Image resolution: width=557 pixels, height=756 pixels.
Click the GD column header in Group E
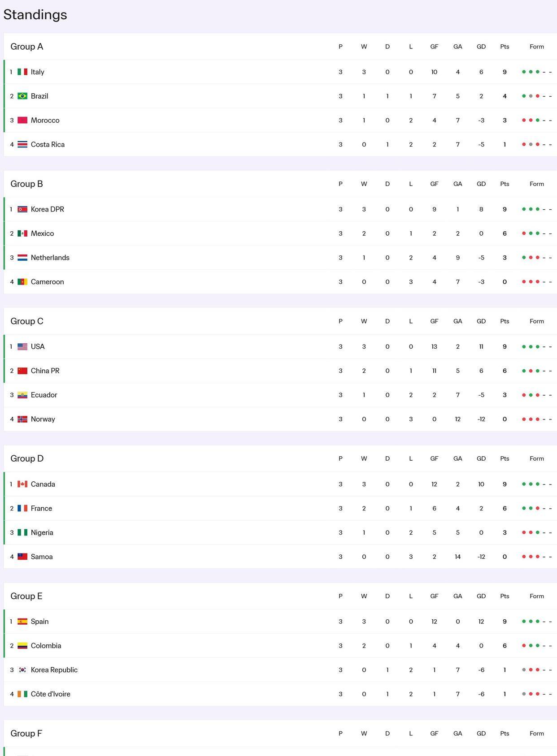pyautogui.click(x=481, y=596)
